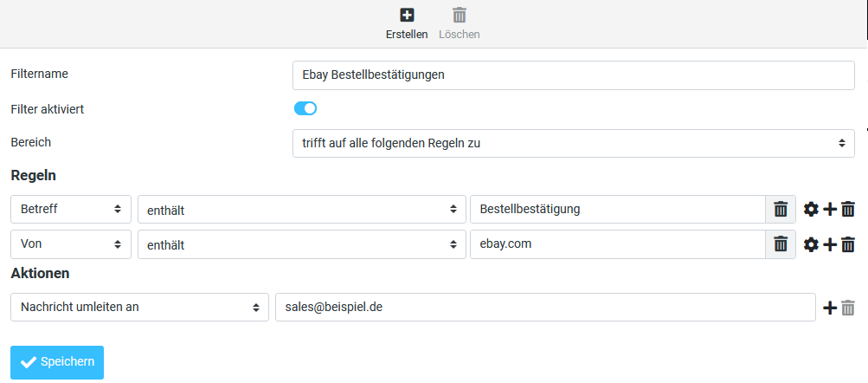Click the Löschen trash icon in the toolbar

460,16
